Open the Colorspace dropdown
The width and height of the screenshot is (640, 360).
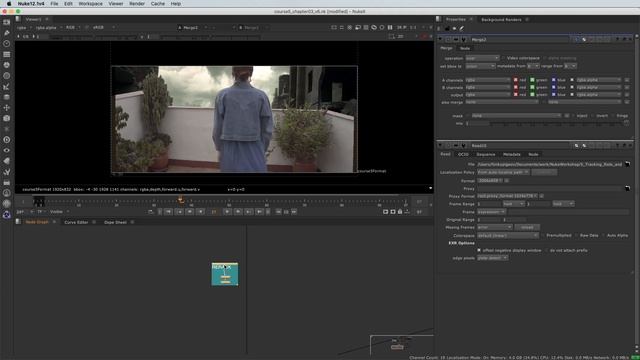coord(508,236)
